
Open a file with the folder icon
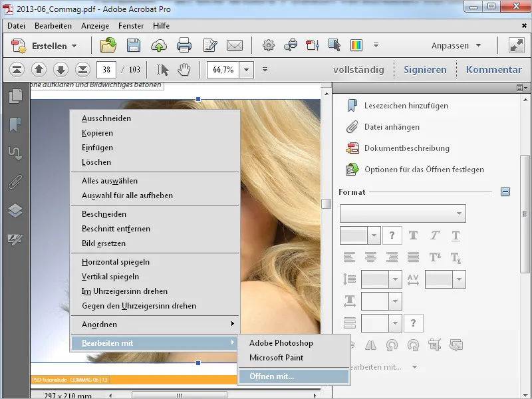(x=108, y=45)
